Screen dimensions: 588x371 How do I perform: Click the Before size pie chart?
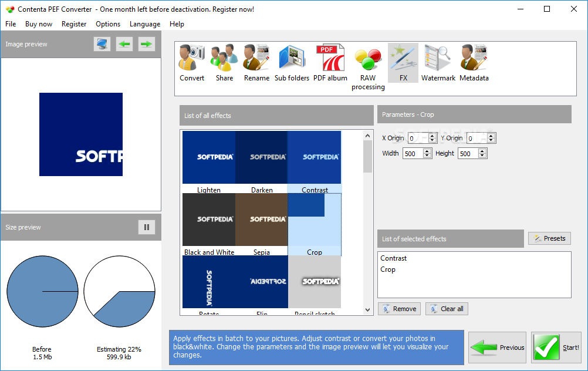pyautogui.click(x=42, y=292)
